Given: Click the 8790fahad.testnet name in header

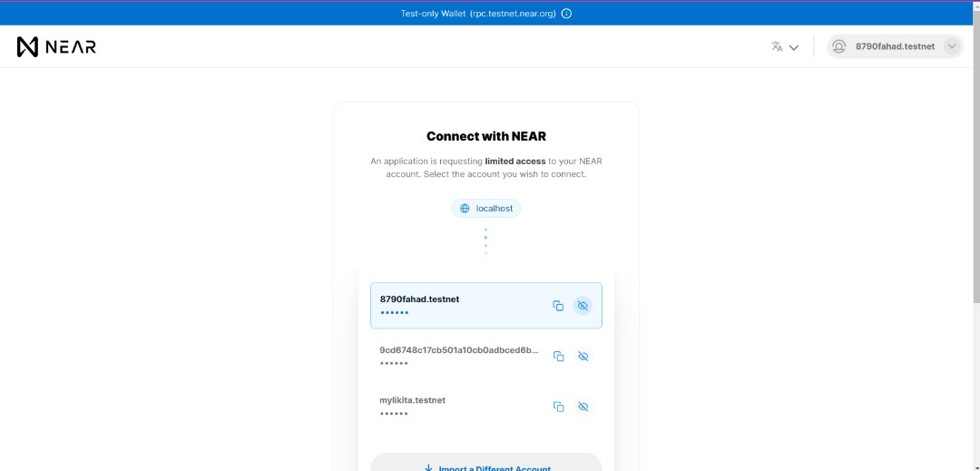Looking at the screenshot, I should (895, 47).
